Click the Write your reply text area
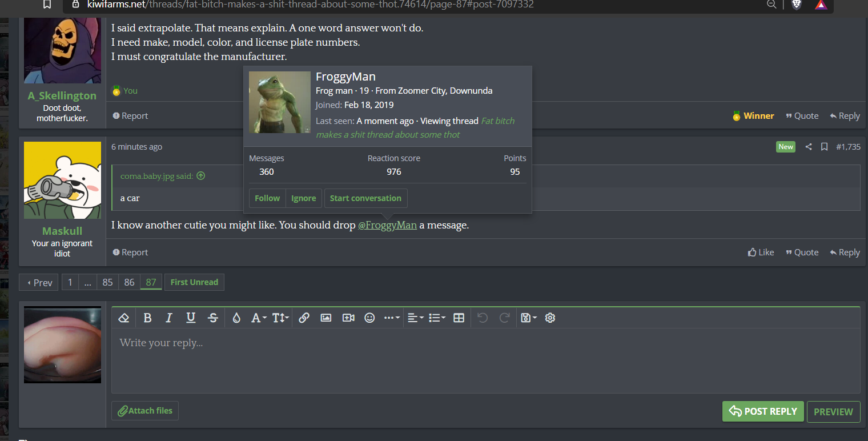The height and width of the screenshot is (441, 868). pos(485,360)
